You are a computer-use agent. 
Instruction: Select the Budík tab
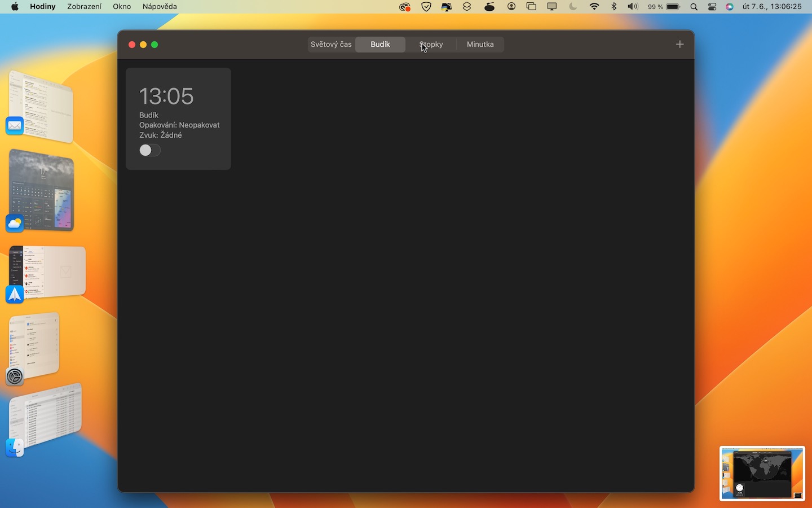pyautogui.click(x=380, y=44)
